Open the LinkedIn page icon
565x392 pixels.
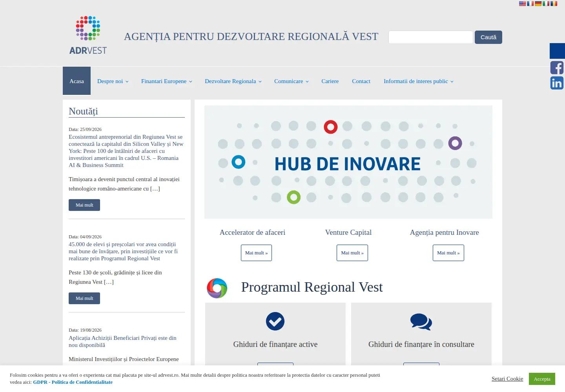557,83
